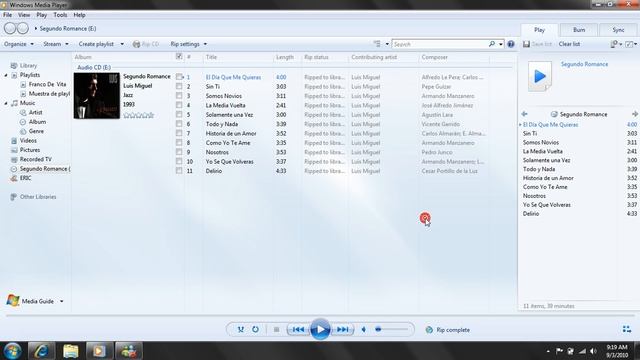The height and width of the screenshot is (360, 640).
Task: Open the Media Guide button
Action: pos(30,301)
